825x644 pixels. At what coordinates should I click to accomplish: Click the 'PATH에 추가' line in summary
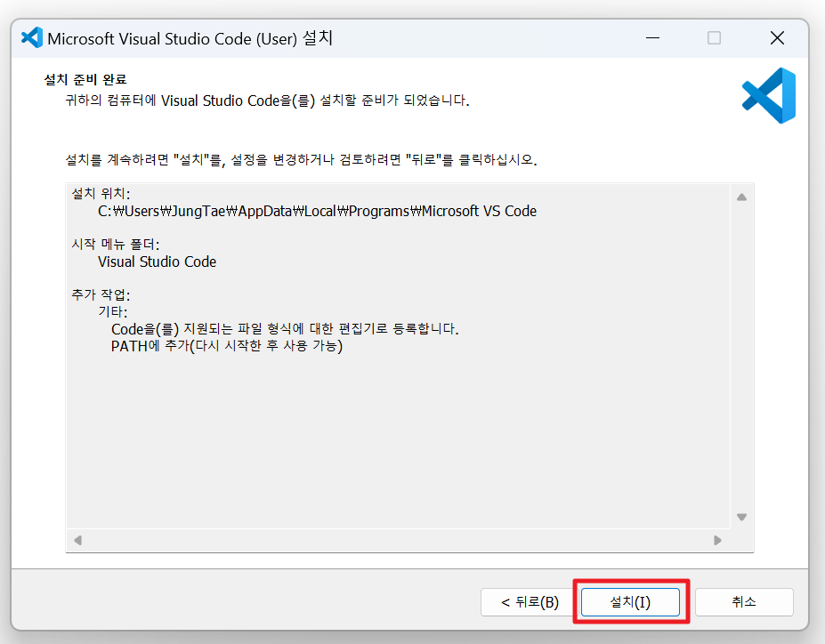coord(227,346)
